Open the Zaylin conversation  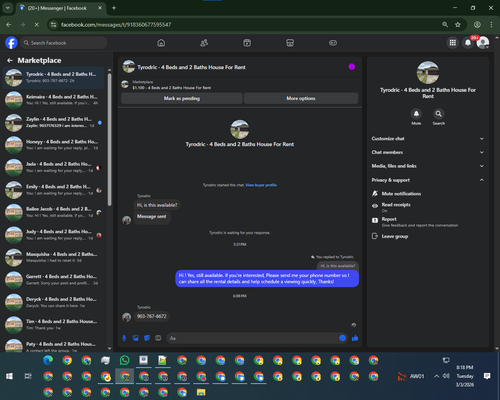point(54,122)
